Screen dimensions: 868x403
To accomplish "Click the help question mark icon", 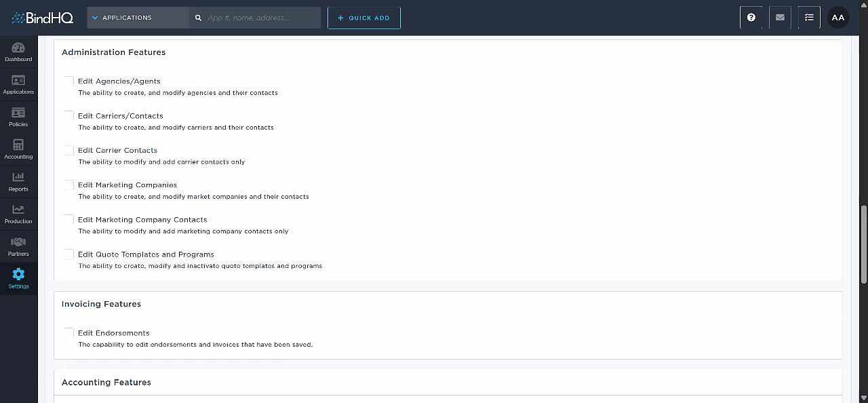I will pyautogui.click(x=751, y=18).
